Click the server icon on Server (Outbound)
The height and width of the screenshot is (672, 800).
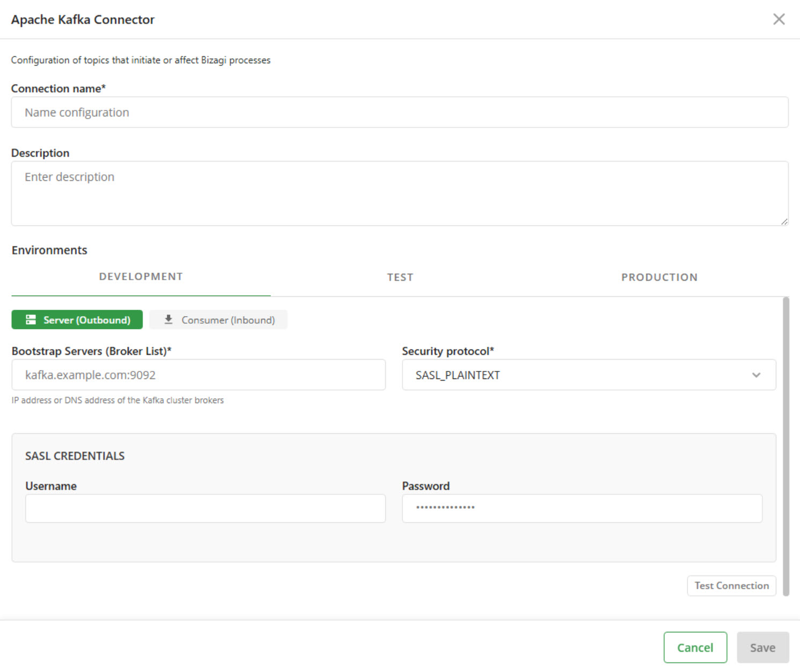[31, 320]
